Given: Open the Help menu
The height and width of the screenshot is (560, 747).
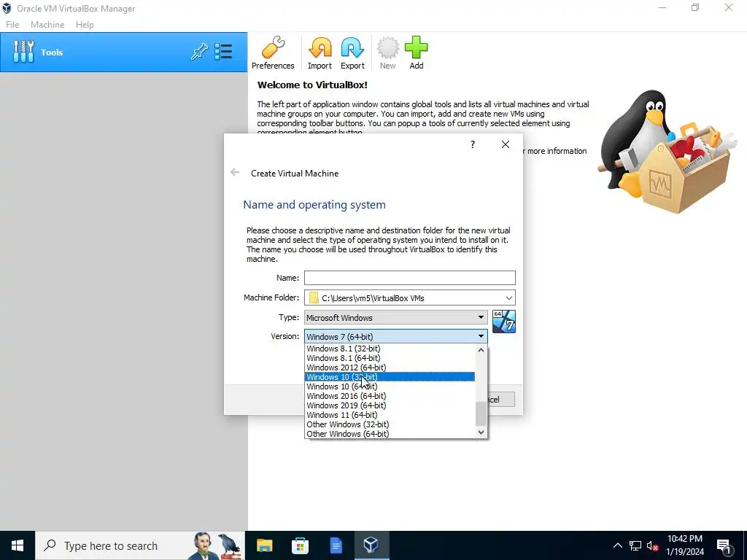Looking at the screenshot, I should pyautogui.click(x=85, y=25).
